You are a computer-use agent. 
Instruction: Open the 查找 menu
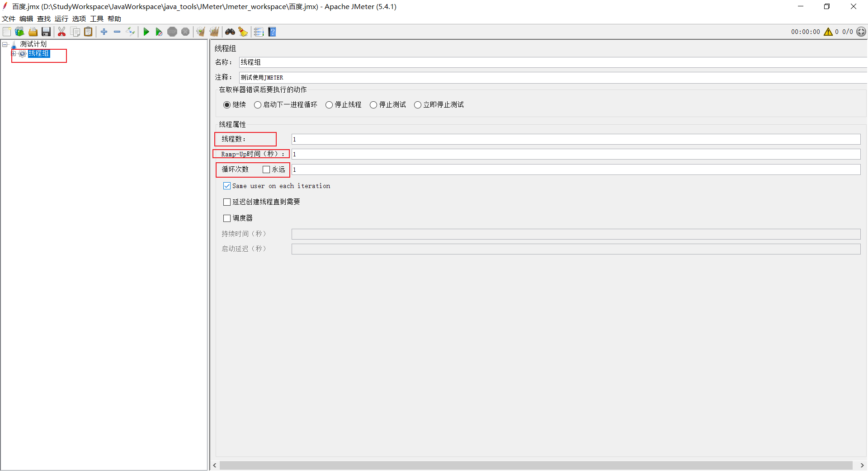(44, 19)
